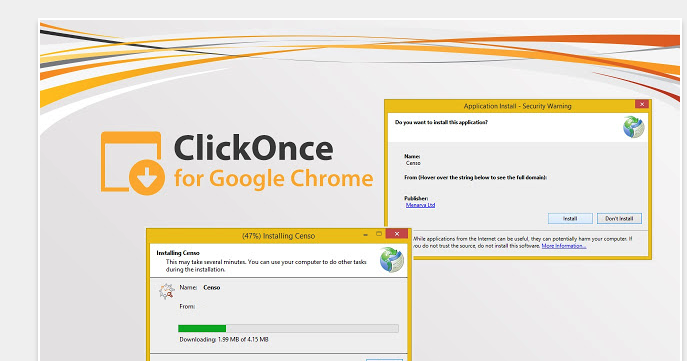Maximize the Installing Censo window
Viewport: 687px width, 361px height.
(379, 234)
